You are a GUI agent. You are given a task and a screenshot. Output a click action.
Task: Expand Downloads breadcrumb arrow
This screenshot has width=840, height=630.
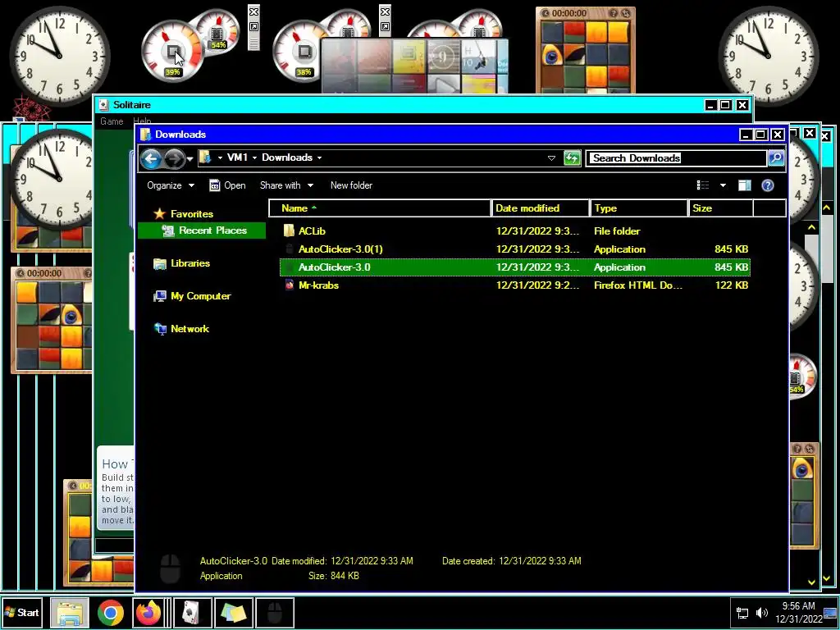[319, 157]
